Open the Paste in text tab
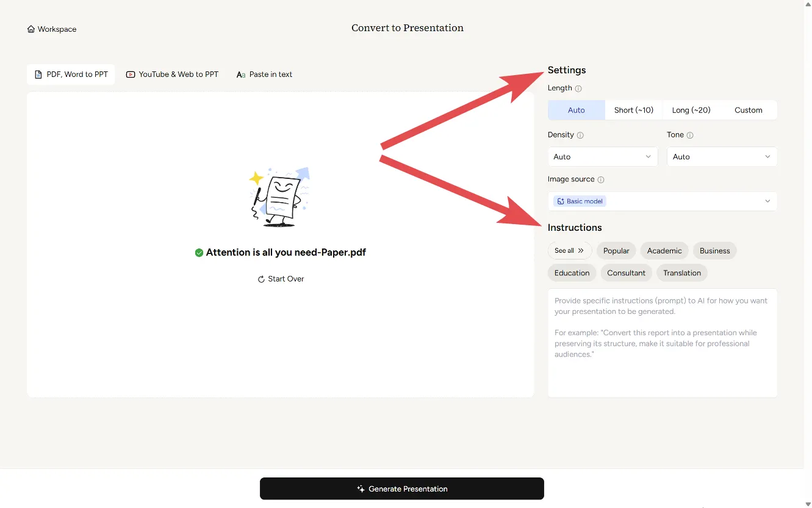 pyautogui.click(x=264, y=74)
